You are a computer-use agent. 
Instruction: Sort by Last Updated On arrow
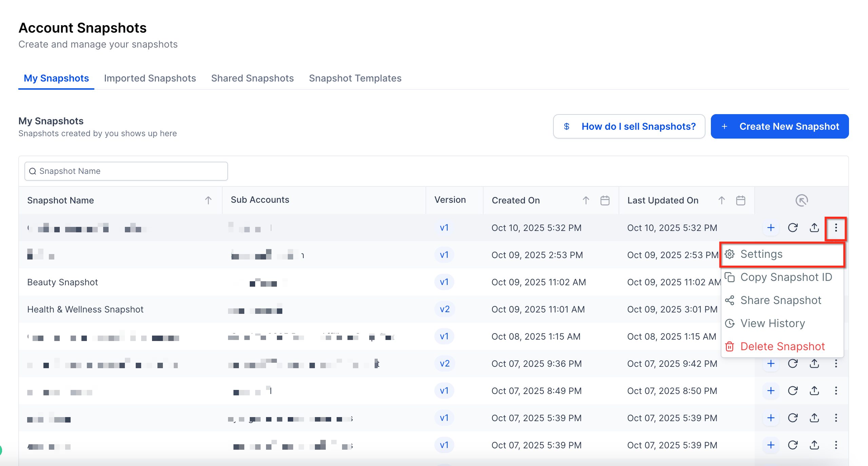[x=721, y=200]
